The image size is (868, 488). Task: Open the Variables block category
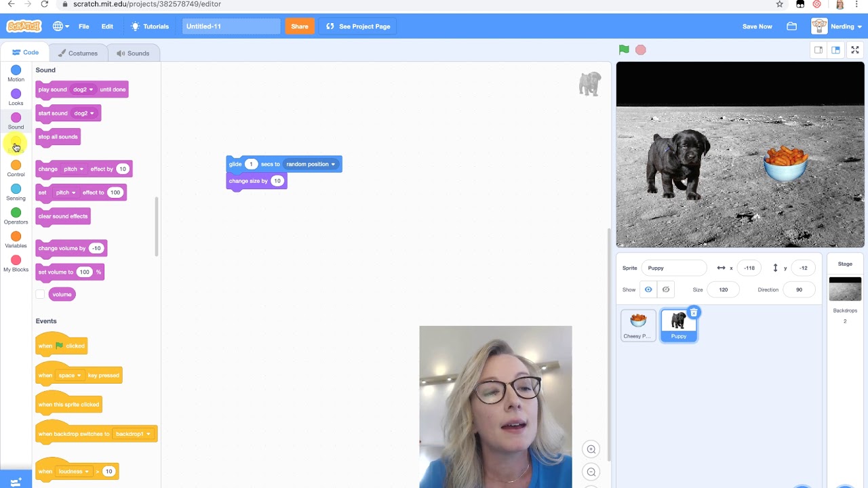click(16, 240)
